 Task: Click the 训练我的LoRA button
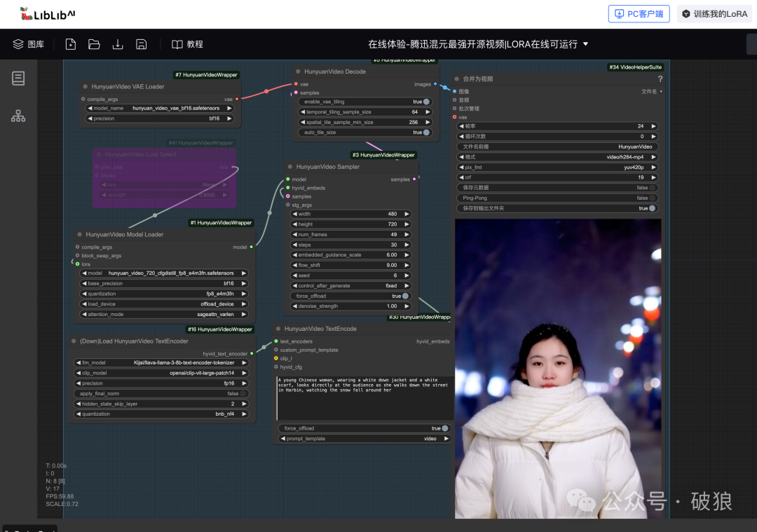714,13
